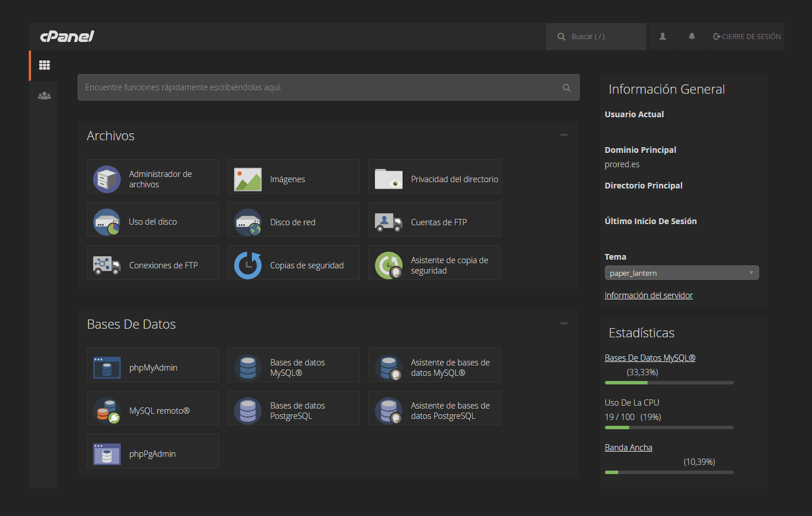This screenshot has width=812, height=516.
Task: Open Imágenes text label
Action: (288, 179)
